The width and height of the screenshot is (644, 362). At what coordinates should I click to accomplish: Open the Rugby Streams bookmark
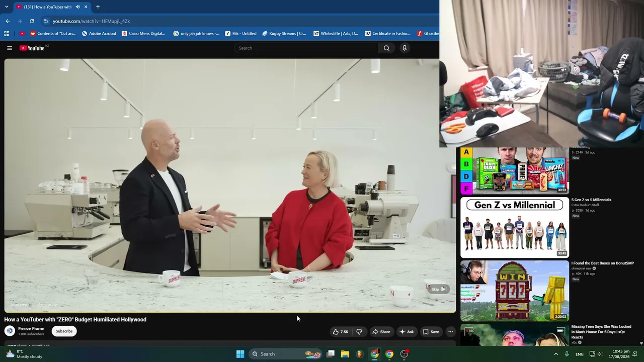pos(284,34)
